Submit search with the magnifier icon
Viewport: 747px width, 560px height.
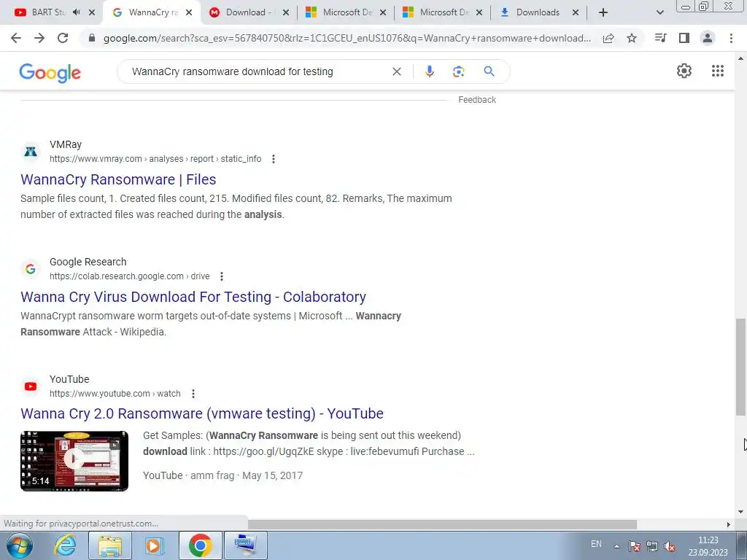click(489, 71)
